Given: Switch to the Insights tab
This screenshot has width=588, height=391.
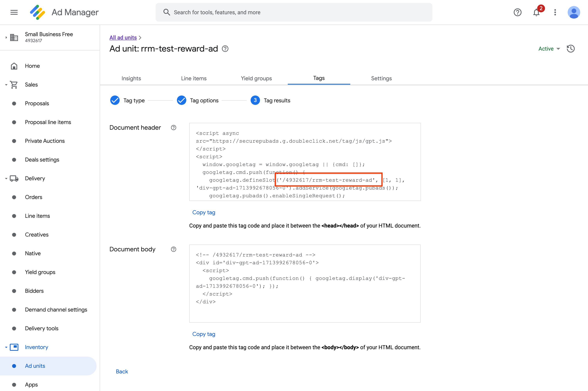Looking at the screenshot, I should pyautogui.click(x=131, y=78).
